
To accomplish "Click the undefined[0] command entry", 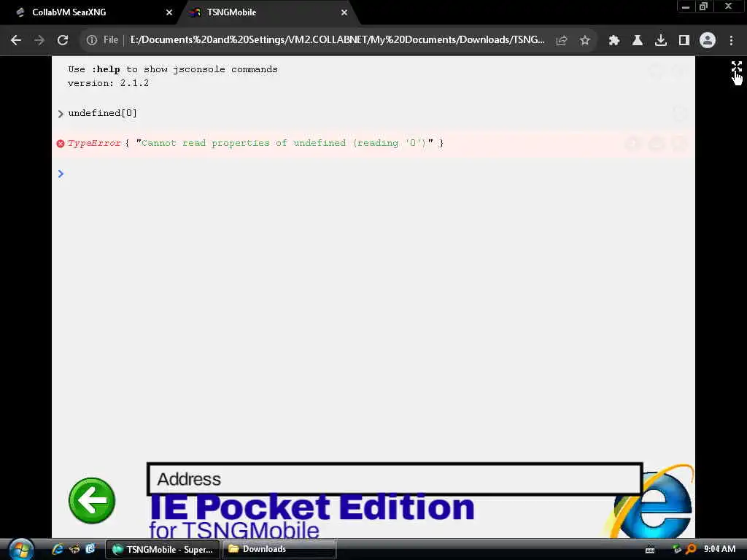I will (x=102, y=113).
